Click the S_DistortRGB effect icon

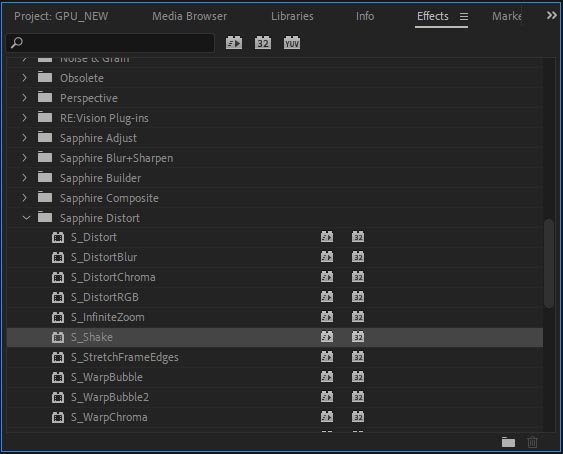coord(58,297)
